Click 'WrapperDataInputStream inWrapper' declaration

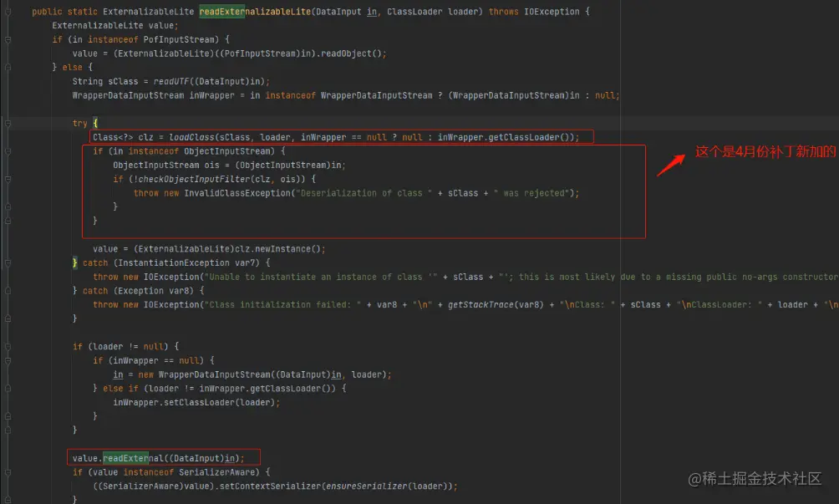(x=153, y=95)
